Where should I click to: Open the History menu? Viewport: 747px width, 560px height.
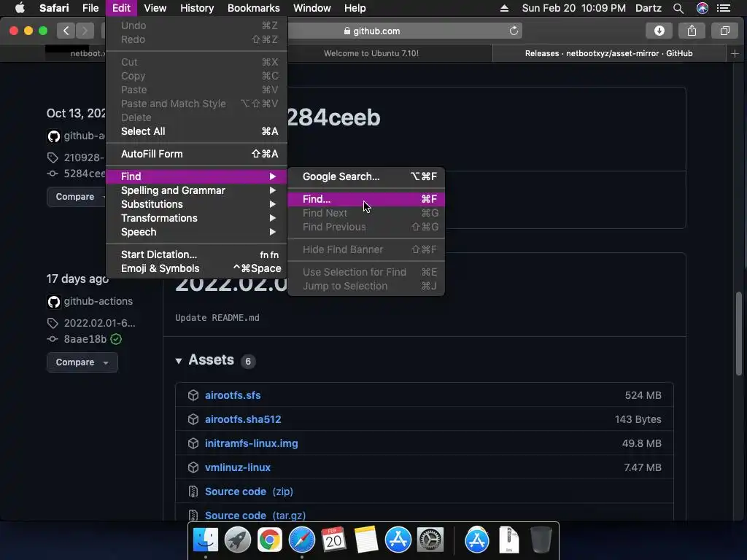(x=197, y=8)
